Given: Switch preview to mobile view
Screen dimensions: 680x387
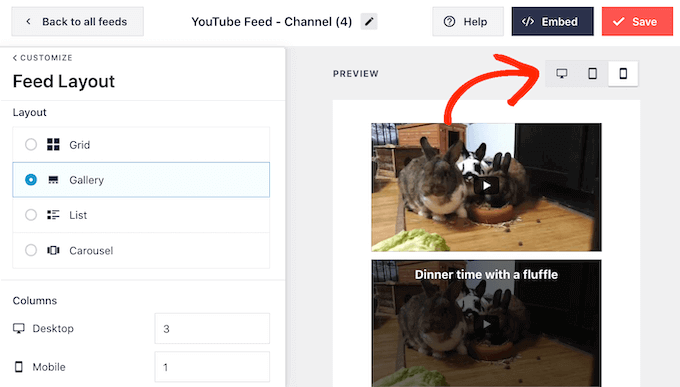Looking at the screenshot, I should point(623,74).
